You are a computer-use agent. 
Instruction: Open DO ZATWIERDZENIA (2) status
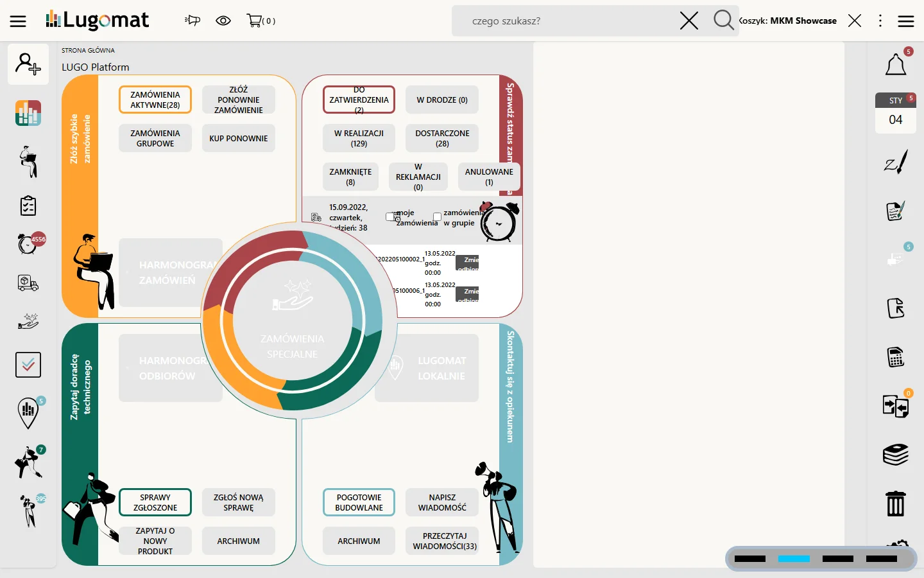coord(359,100)
